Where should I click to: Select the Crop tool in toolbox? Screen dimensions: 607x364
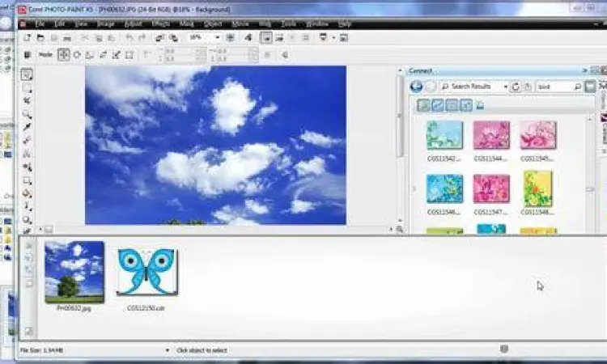(27, 101)
